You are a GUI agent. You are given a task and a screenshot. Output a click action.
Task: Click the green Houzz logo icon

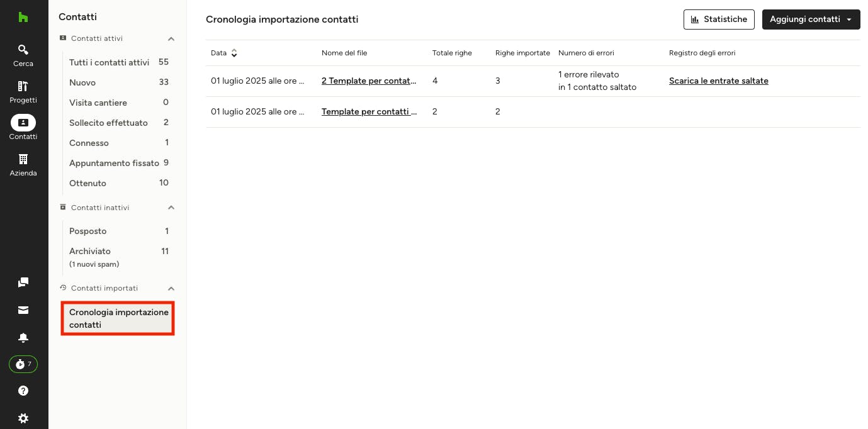tap(23, 18)
